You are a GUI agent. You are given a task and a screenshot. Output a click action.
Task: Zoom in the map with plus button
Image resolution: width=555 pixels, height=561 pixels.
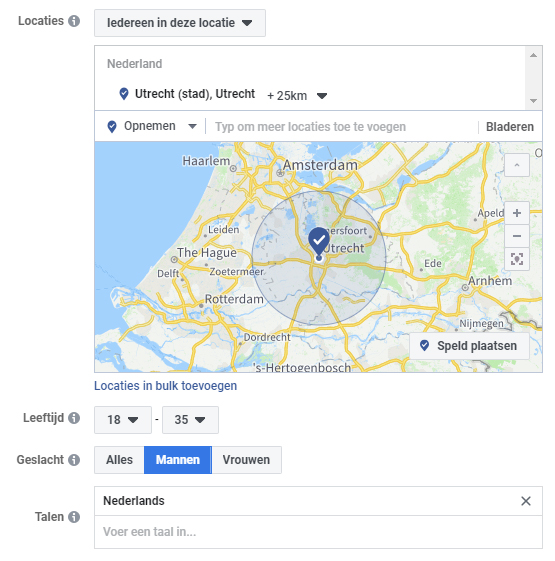coord(517,213)
